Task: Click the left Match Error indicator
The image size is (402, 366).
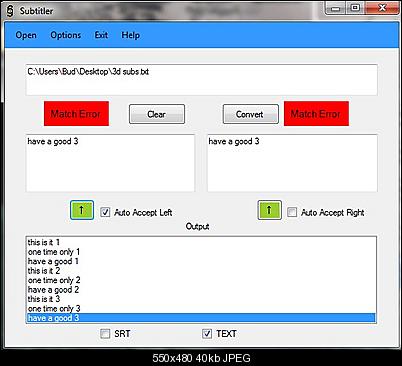Action: [x=76, y=114]
